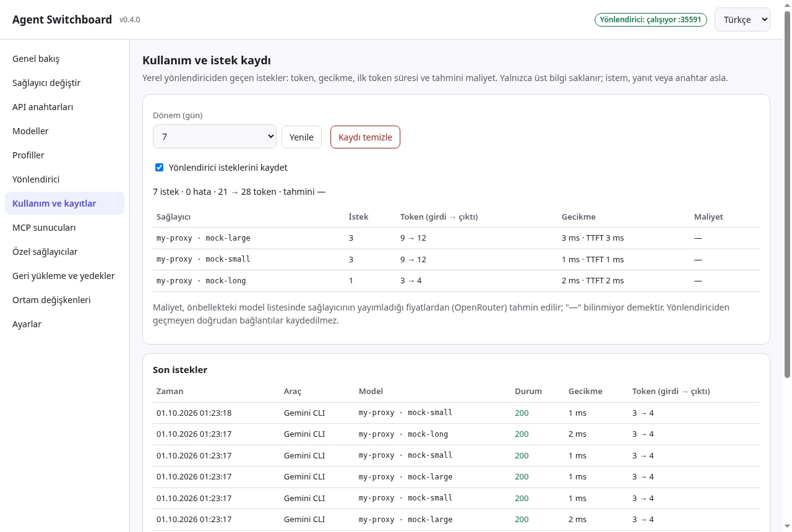This screenshot has height=532, width=792.
Task: Open Ayarlar in the sidebar
Action: [x=64, y=324]
